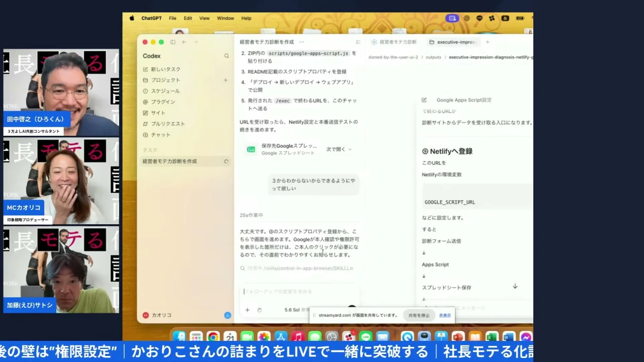Open the Apple menu
The image size is (644, 362).
[132, 18]
